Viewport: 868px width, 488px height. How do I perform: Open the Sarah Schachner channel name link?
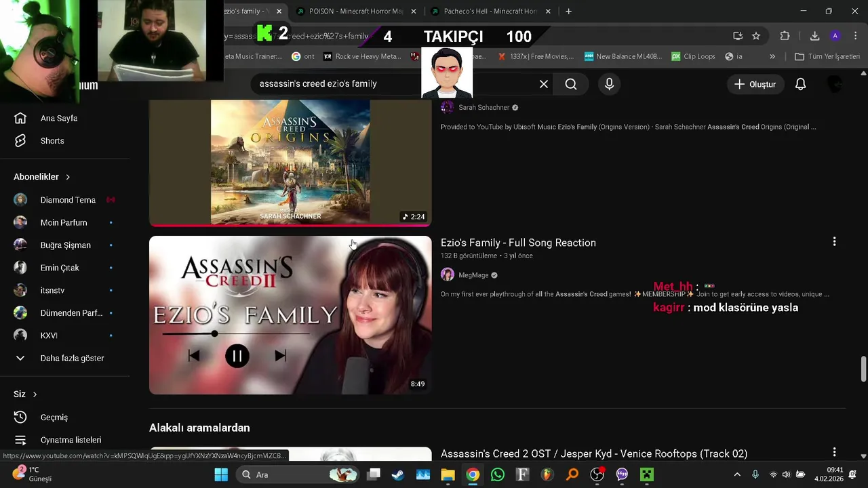click(x=484, y=107)
